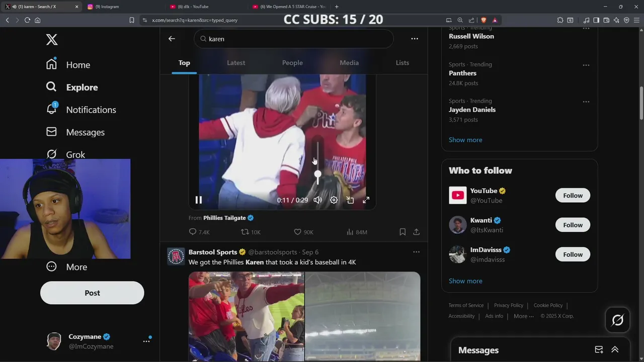Screen dimensions: 644x362
Task: Open a new browser tab
Action: (337, 7)
